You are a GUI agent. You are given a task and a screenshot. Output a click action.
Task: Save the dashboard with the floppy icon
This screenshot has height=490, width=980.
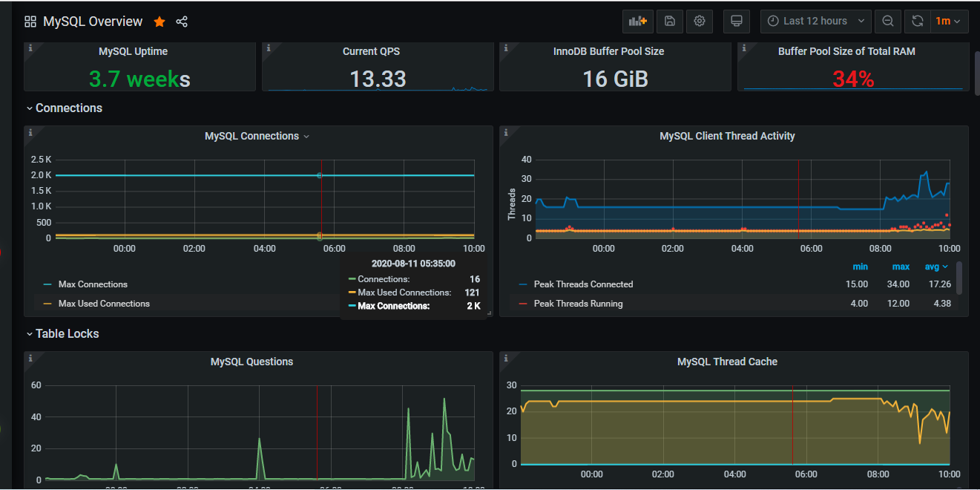(670, 21)
